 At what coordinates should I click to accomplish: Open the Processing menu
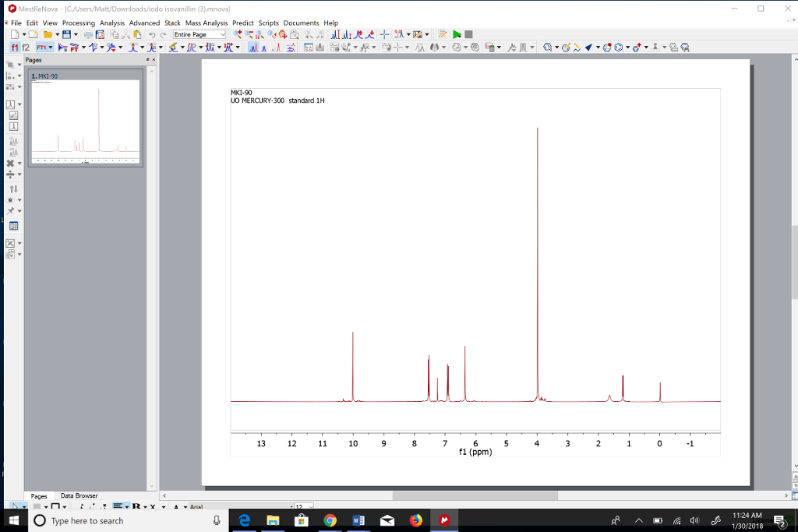(x=78, y=23)
